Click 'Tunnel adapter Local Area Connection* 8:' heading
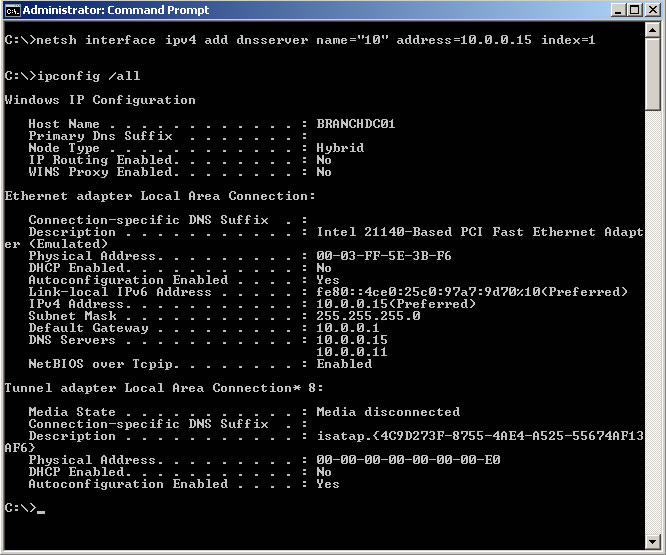The width and height of the screenshot is (666, 555). (164, 388)
